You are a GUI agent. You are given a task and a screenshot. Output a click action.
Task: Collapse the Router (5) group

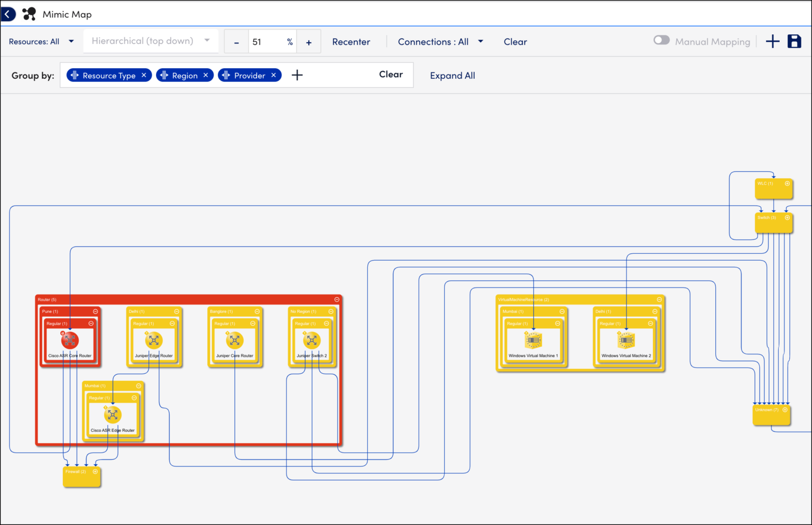click(x=337, y=299)
